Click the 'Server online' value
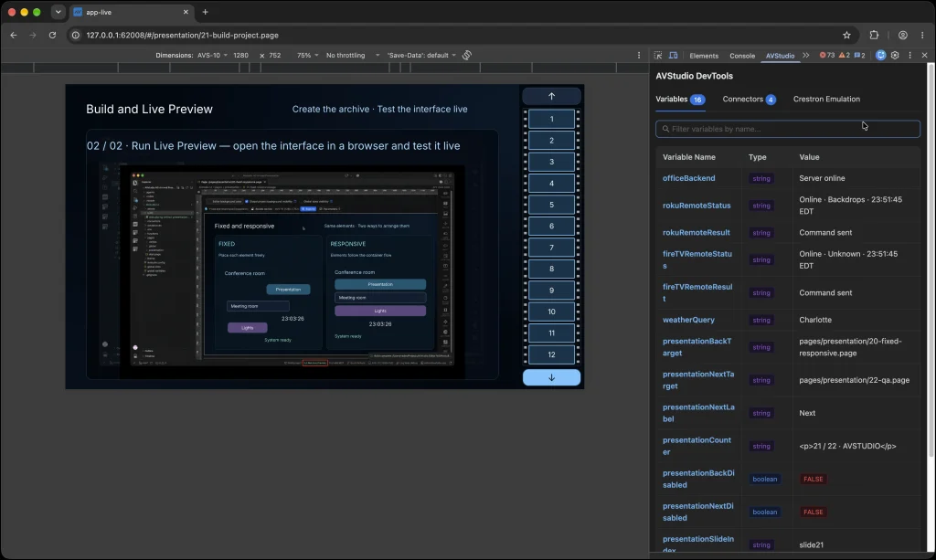Viewport: 936px width, 560px height. coord(822,178)
